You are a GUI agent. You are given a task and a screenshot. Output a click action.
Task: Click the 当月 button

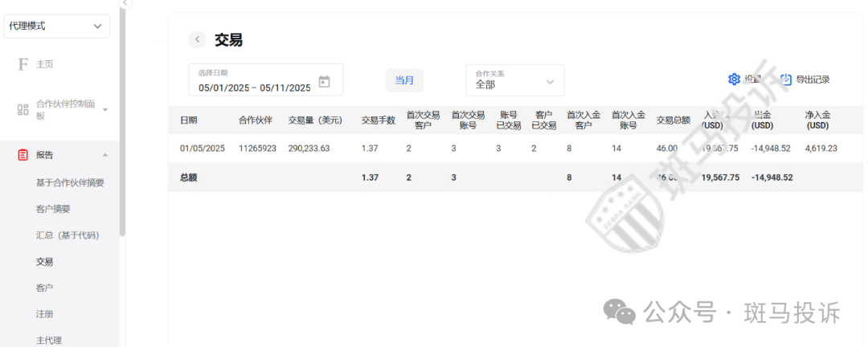(404, 80)
